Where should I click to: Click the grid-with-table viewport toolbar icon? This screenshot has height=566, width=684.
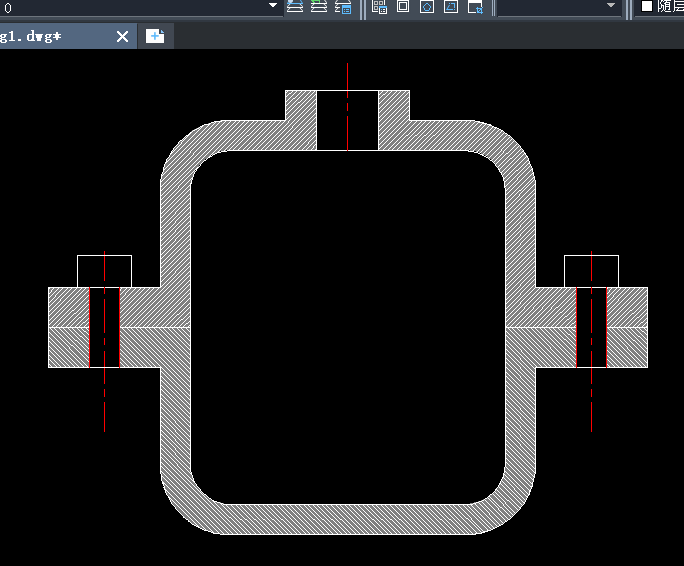click(x=379, y=7)
